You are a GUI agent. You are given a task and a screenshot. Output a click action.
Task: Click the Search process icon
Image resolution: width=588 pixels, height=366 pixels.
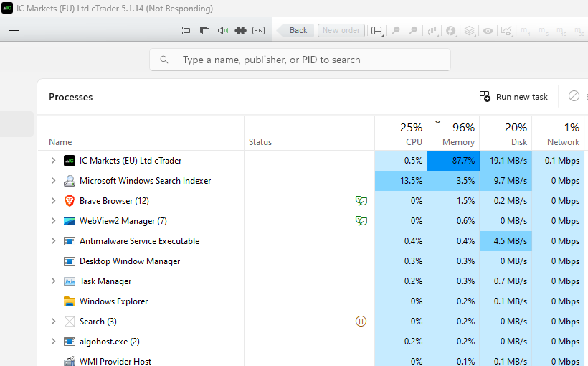pos(70,322)
